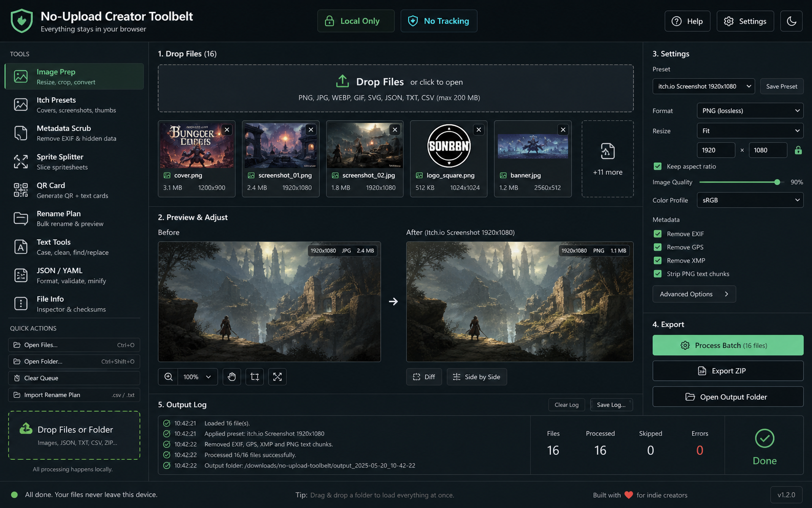Uncheck Remove GPS metadata option
This screenshot has height=508, width=812.
[x=658, y=247]
